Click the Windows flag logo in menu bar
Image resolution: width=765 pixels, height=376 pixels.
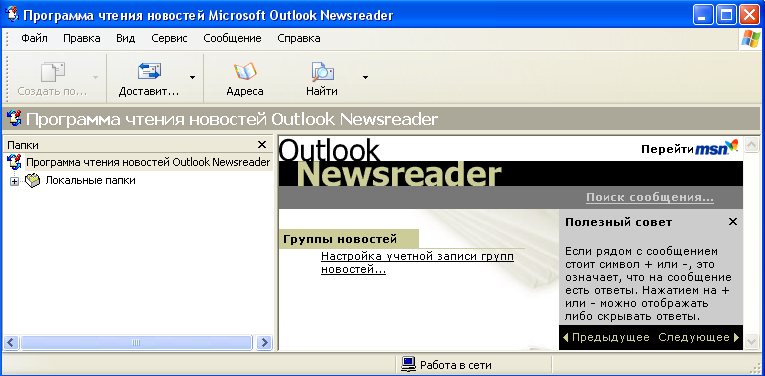(750, 39)
